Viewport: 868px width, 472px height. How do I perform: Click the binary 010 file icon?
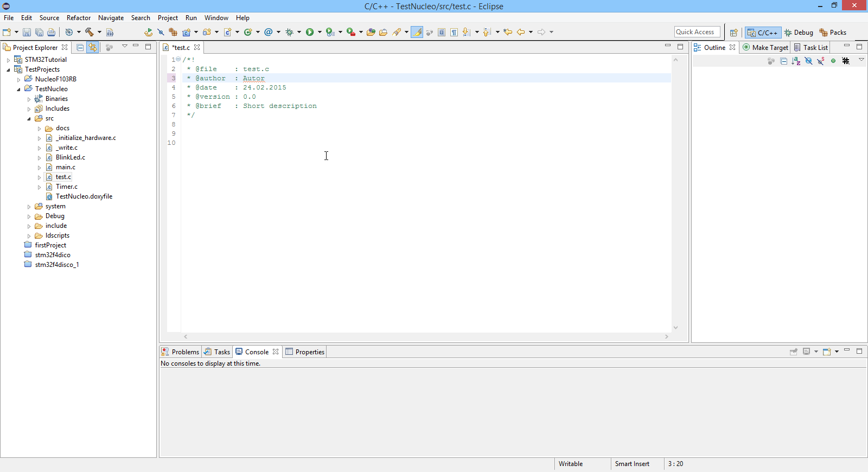click(x=110, y=33)
